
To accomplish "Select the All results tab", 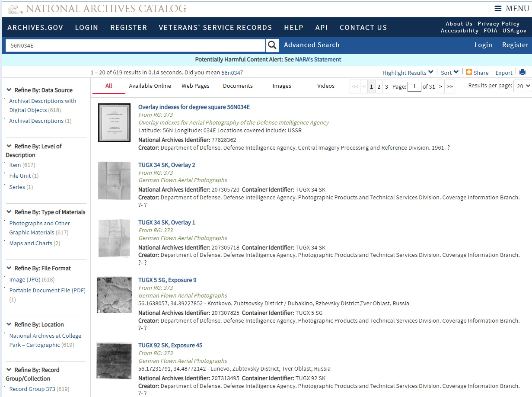I will pyautogui.click(x=108, y=86).
